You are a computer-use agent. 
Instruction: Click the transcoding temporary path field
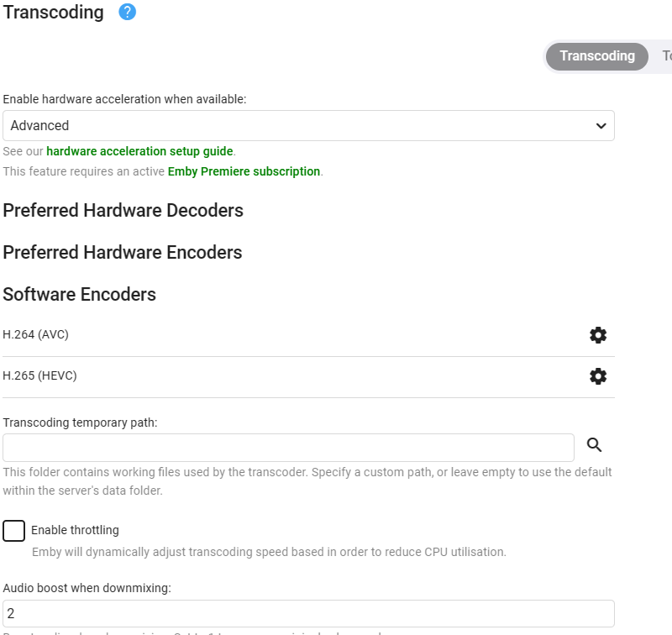point(289,447)
